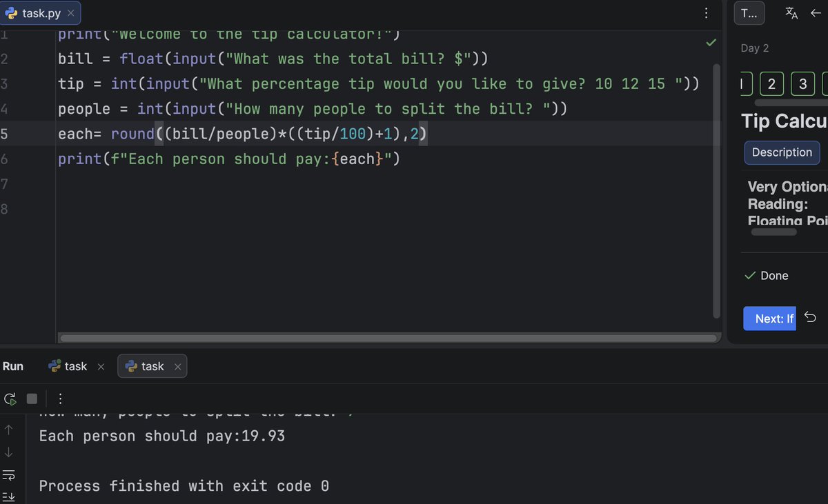The image size is (828, 504).
Task: Click the Tip Calcu heading
Action: 785,121
